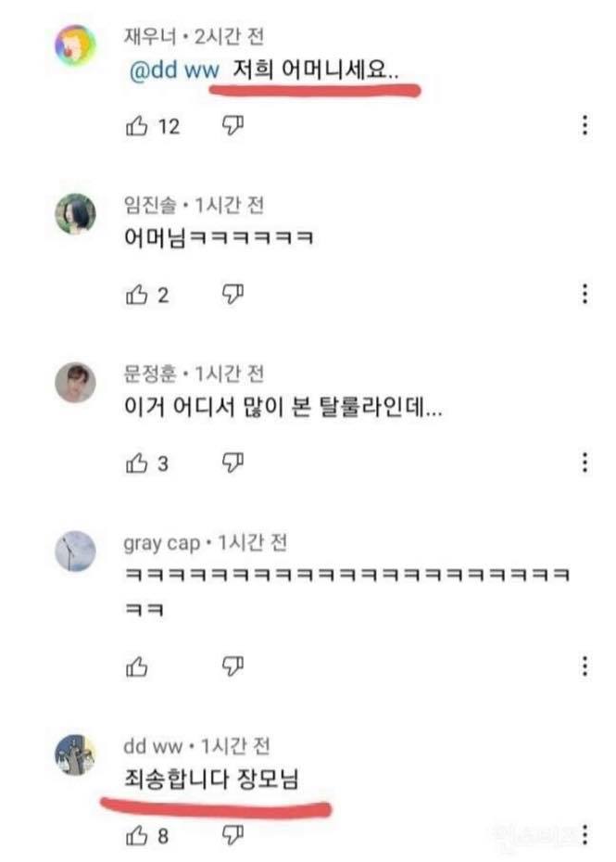Open three-dot menu on gray cap's comment
This screenshot has height=862, width=616.
click(585, 666)
